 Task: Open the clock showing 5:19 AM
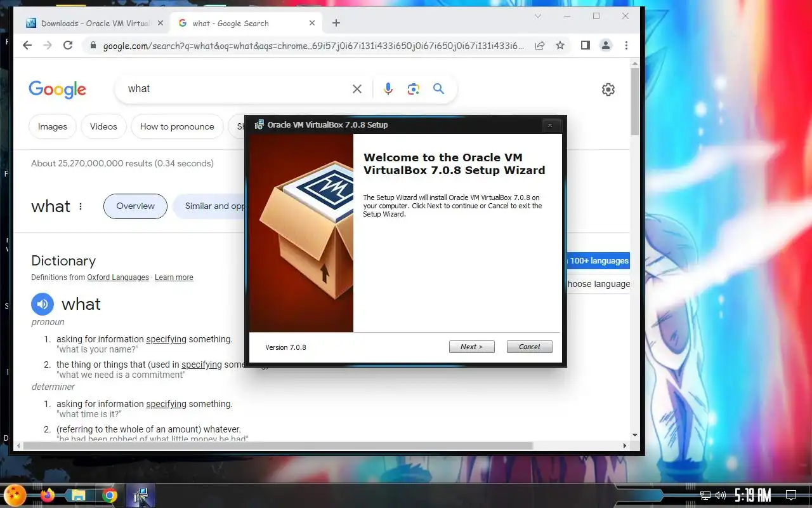coord(753,495)
